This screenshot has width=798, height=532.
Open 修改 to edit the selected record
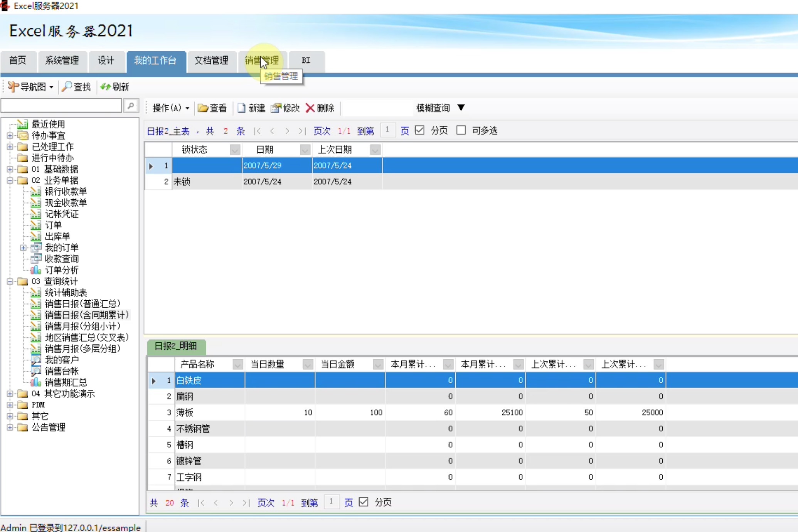(285, 108)
